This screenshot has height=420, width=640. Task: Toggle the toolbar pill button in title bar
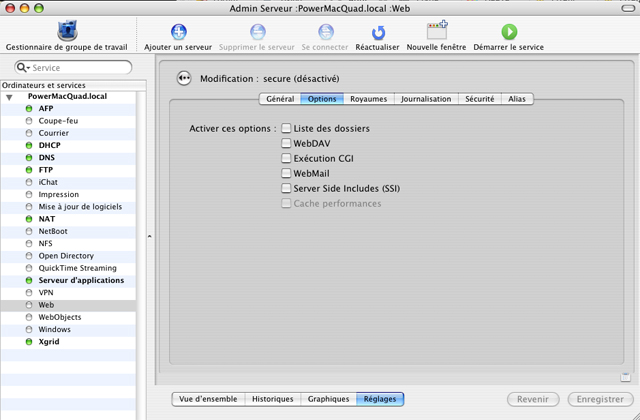click(x=628, y=8)
